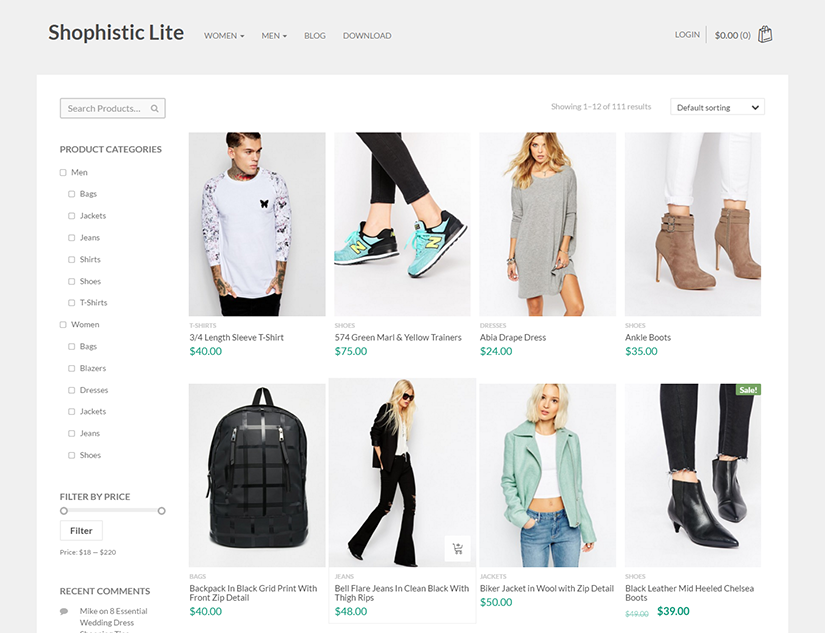This screenshot has height=633, width=825.
Task: Click the grey drape dress image
Action: [548, 224]
